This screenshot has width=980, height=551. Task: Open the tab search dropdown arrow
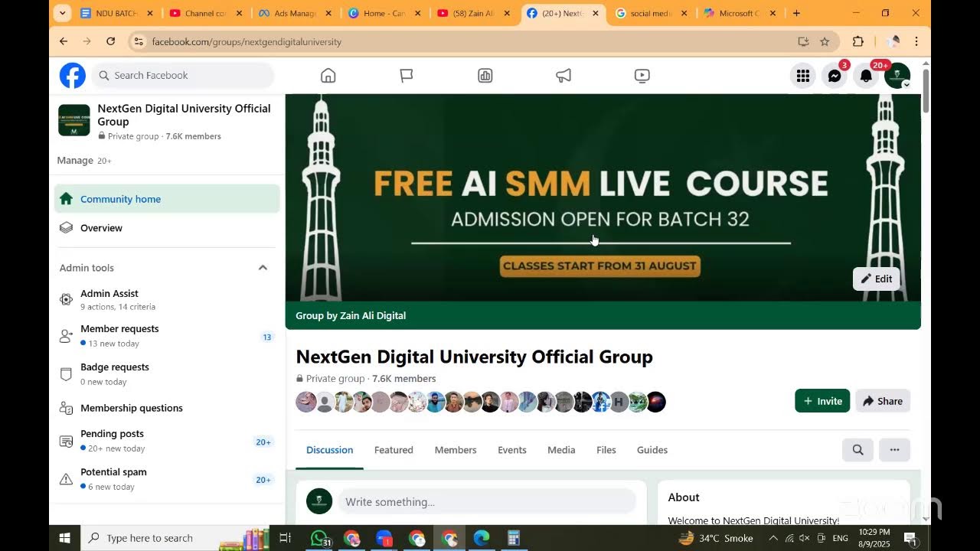point(63,13)
